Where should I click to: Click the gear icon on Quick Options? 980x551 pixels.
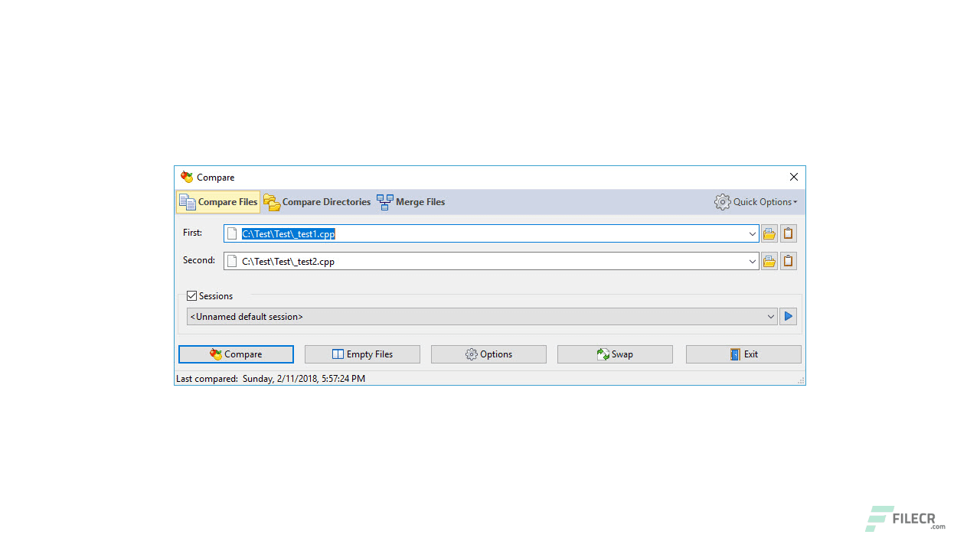[722, 201]
